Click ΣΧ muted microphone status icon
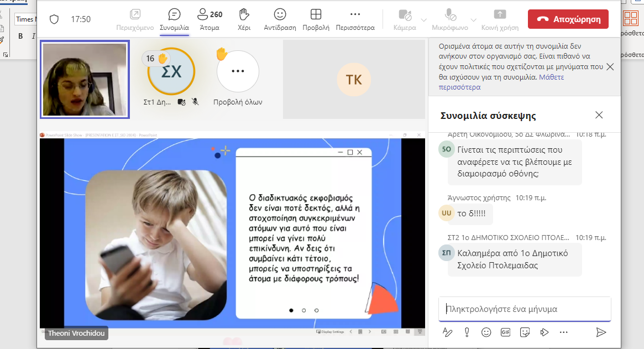This screenshot has height=349, width=644. [196, 102]
